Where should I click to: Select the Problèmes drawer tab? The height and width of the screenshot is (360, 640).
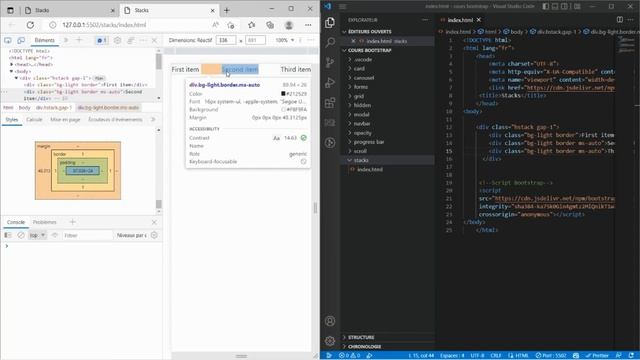pyautogui.click(x=44, y=222)
